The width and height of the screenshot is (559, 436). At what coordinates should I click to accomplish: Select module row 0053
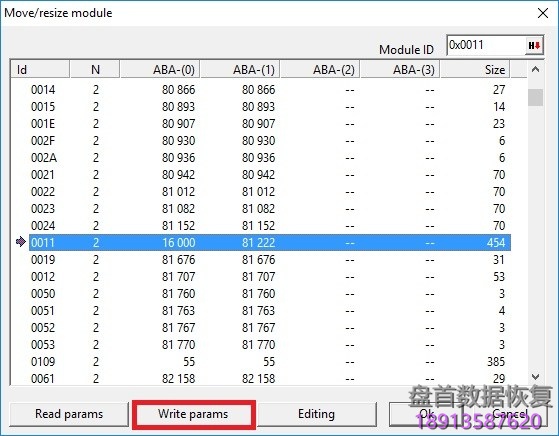pyautogui.click(x=270, y=345)
